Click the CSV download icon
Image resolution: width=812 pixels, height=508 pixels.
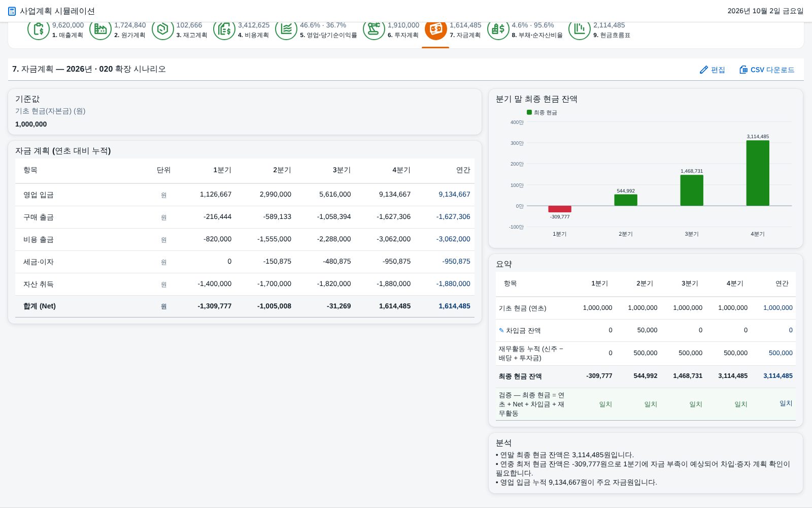743,70
